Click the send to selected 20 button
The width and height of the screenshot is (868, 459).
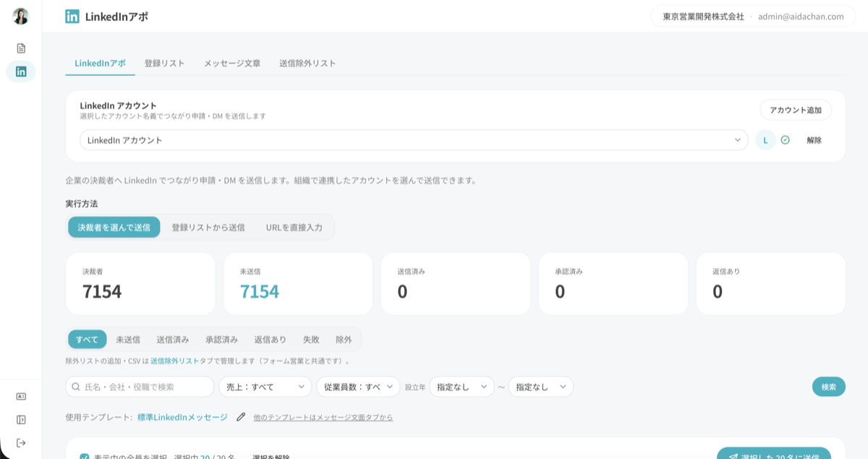[774, 453]
